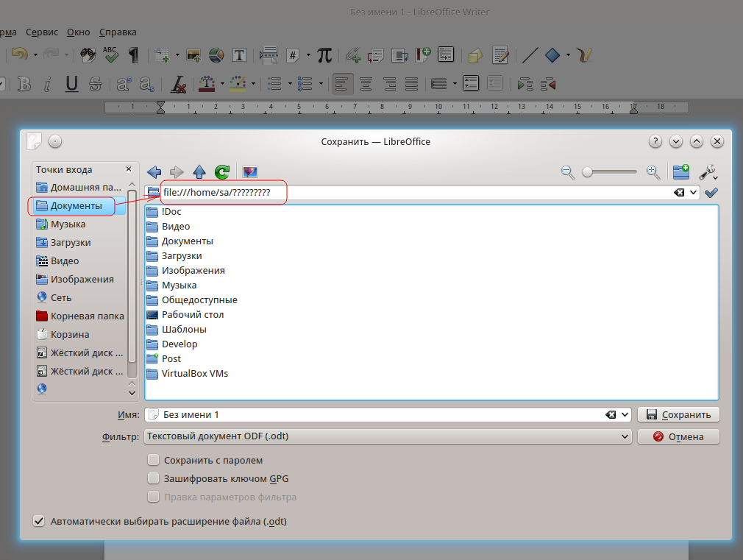
Task: Open the Сервис menu
Action: [42, 32]
